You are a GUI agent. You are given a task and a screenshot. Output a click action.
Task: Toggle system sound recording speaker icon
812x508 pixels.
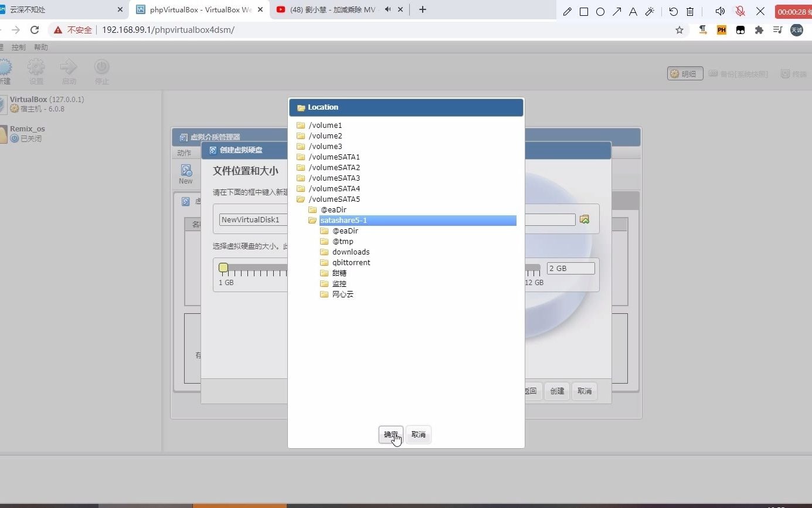pyautogui.click(x=721, y=11)
